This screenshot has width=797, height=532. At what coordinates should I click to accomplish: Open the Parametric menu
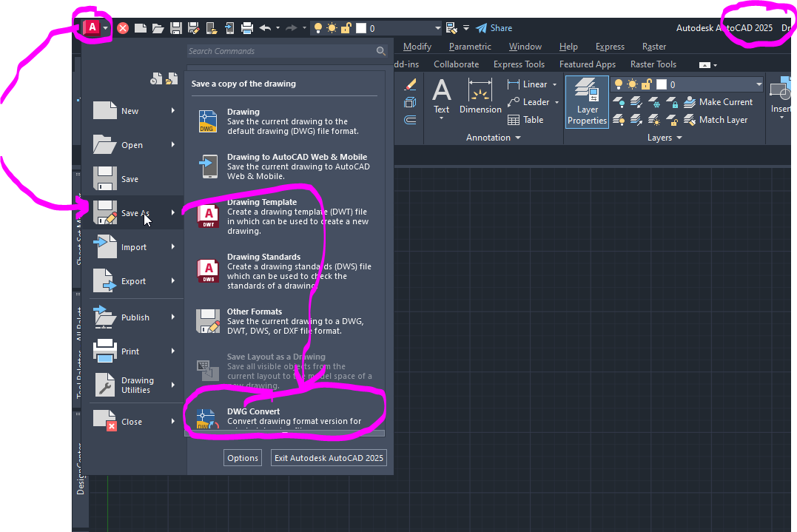tap(470, 46)
